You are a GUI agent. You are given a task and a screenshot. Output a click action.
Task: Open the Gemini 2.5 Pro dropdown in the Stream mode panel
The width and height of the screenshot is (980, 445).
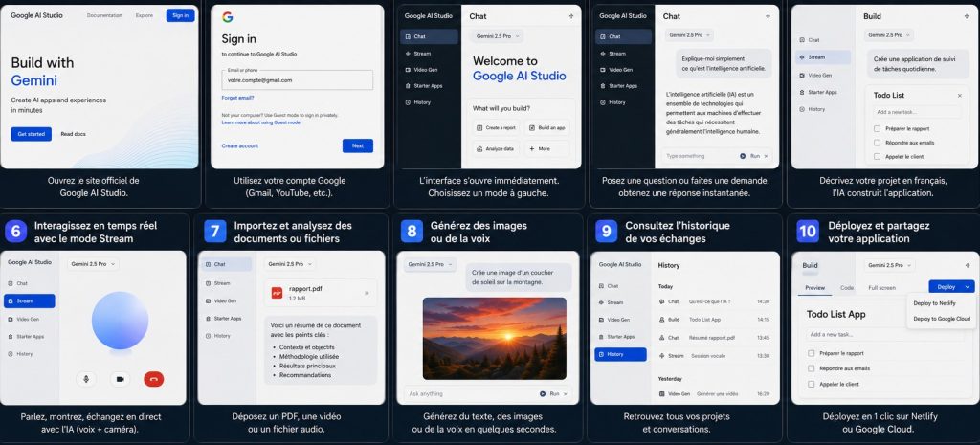pos(93,264)
